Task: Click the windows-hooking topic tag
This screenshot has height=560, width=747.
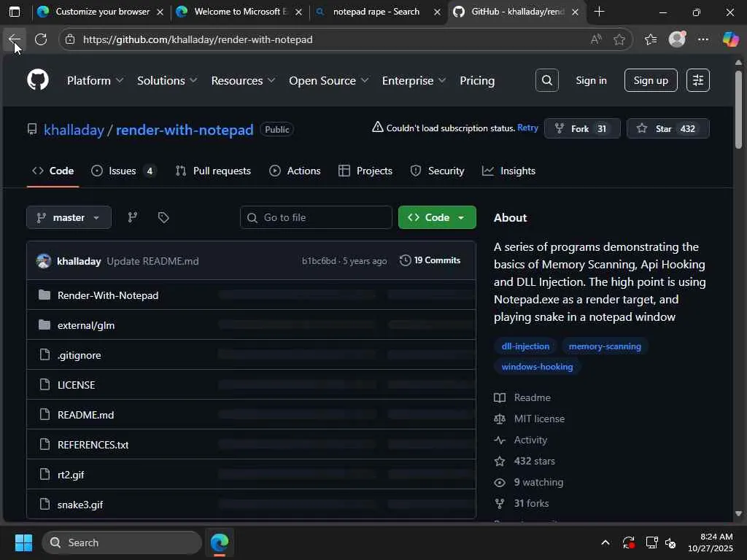Action: pyautogui.click(x=538, y=367)
